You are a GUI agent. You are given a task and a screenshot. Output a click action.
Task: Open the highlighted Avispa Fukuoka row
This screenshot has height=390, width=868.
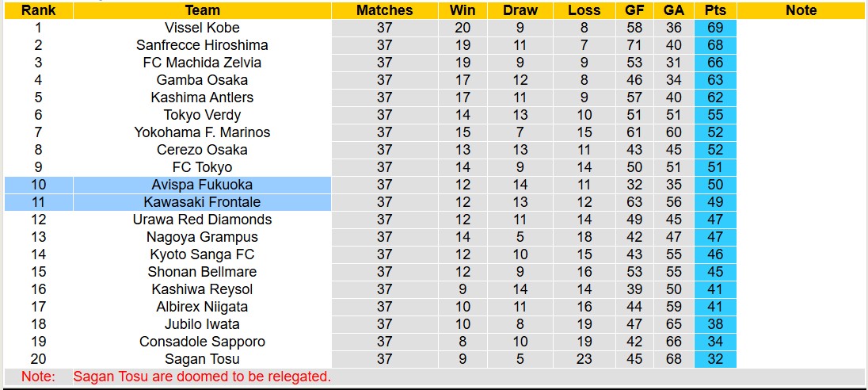[x=202, y=185]
